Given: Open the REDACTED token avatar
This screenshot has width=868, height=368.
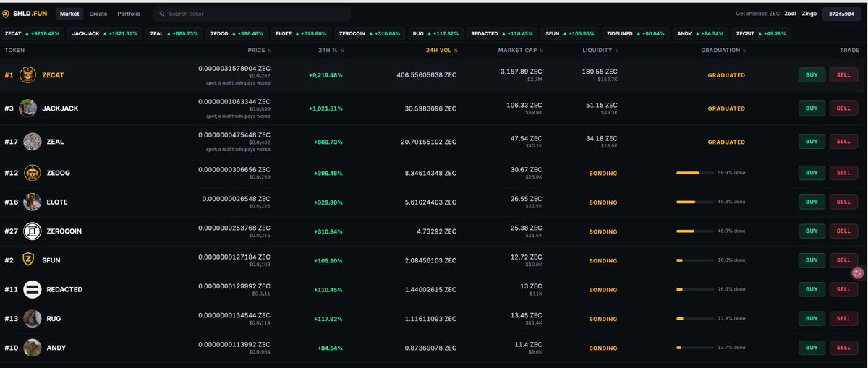Looking at the screenshot, I should 32,289.
